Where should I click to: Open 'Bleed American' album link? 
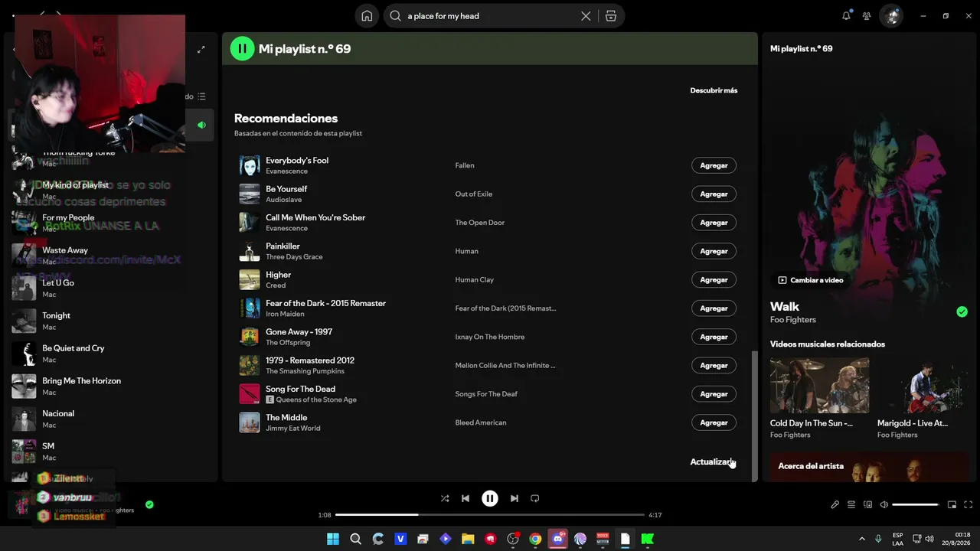[x=481, y=422]
